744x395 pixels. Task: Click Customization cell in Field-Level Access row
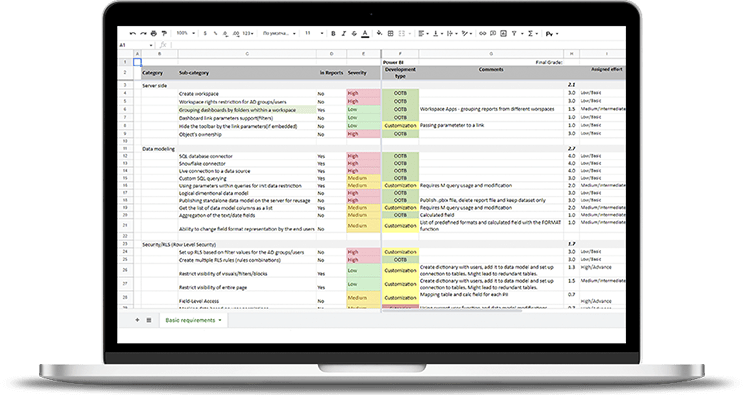[400, 298]
